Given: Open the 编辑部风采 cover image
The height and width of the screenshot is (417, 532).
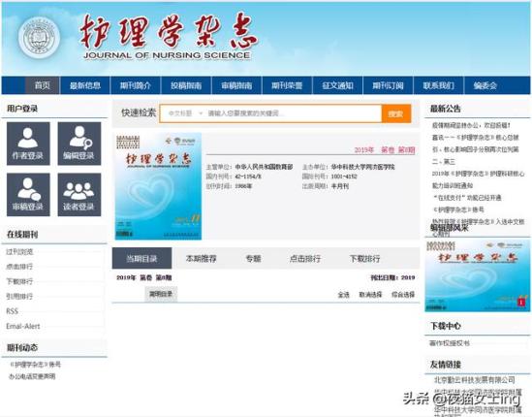Looking at the screenshot, I should 477,275.
